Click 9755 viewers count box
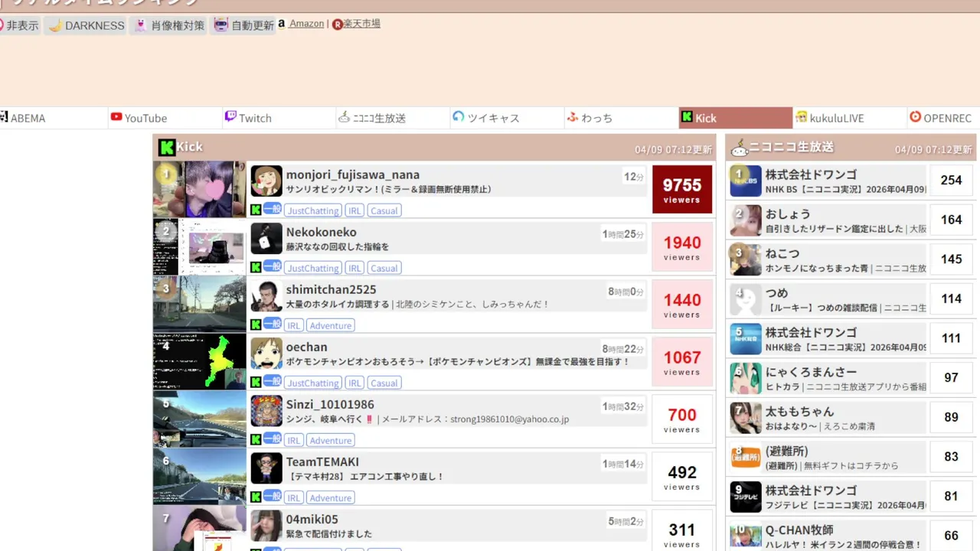The height and width of the screenshot is (551, 980). [682, 190]
